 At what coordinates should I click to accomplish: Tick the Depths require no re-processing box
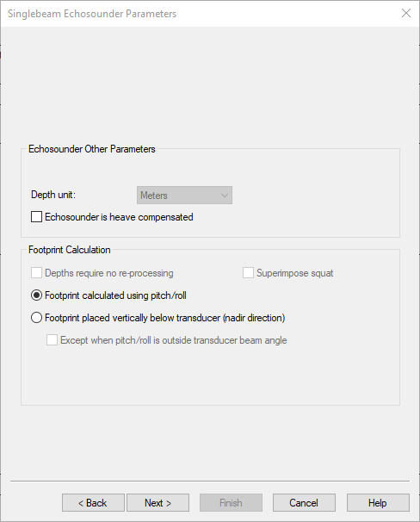[37, 273]
